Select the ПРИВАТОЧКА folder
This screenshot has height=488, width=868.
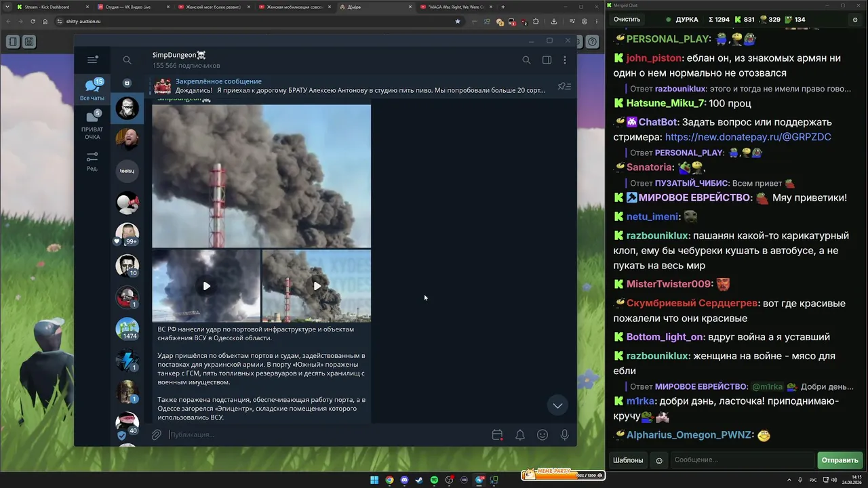click(92, 125)
